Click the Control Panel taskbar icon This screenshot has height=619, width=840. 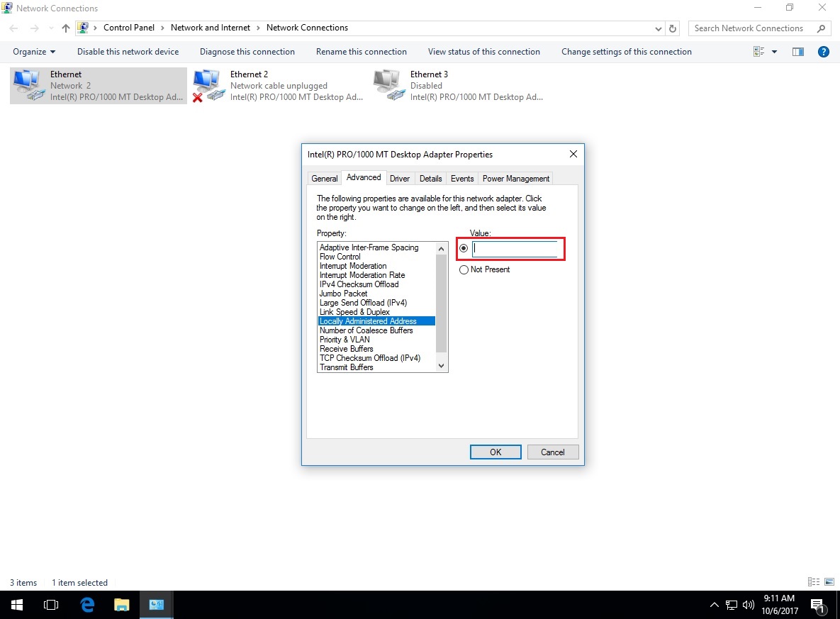[x=157, y=605]
